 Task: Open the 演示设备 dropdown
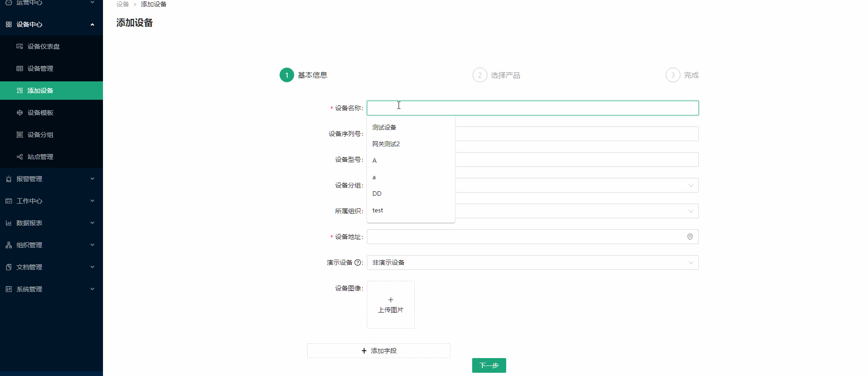click(x=532, y=262)
